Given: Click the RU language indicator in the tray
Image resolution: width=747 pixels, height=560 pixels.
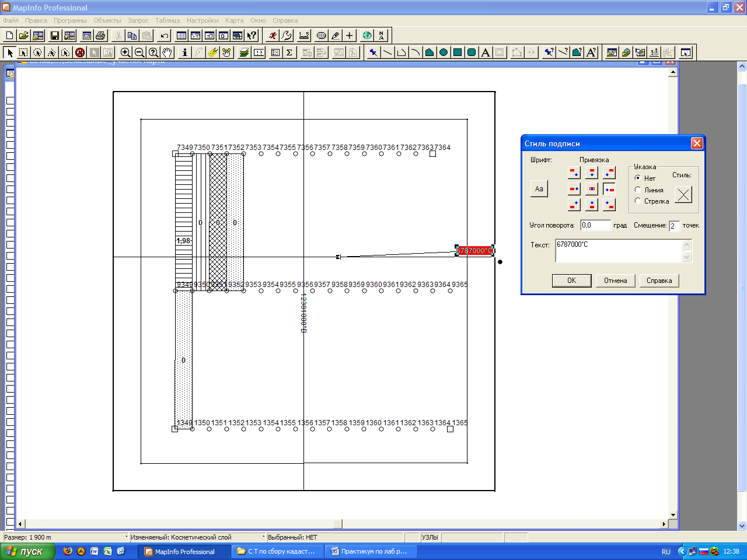Looking at the screenshot, I should 666,552.
